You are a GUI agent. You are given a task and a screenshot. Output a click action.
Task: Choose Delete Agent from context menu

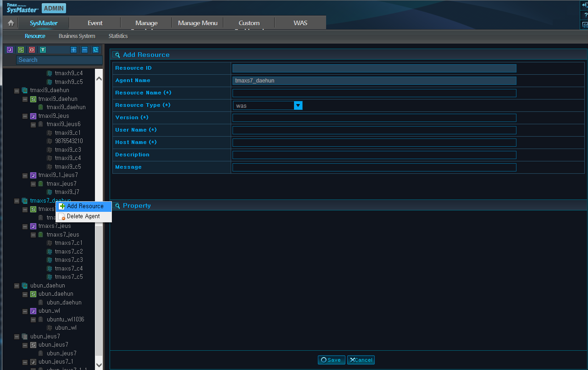83,216
